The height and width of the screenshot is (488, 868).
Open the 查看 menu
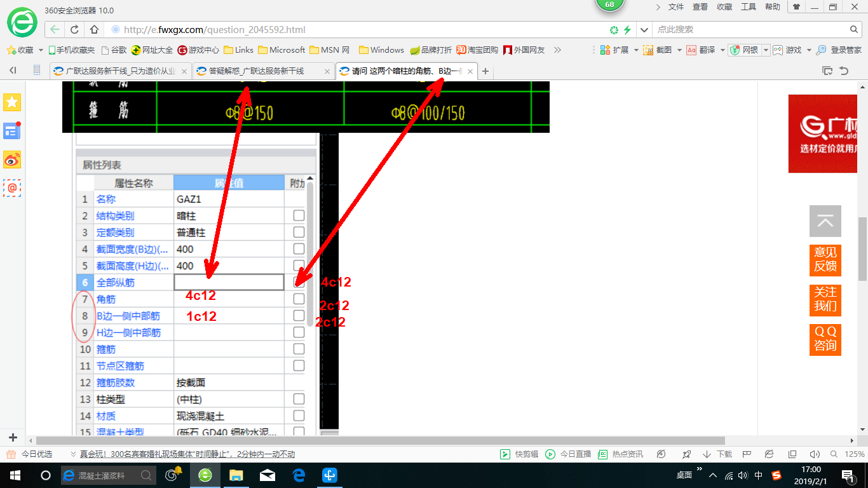pyautogui.click(x=700, y=7)
